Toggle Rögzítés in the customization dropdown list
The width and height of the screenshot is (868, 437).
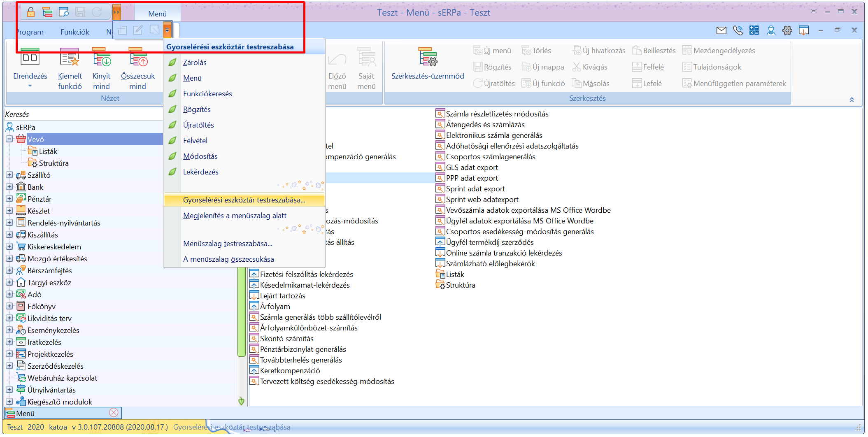click(x=244, y=109)
